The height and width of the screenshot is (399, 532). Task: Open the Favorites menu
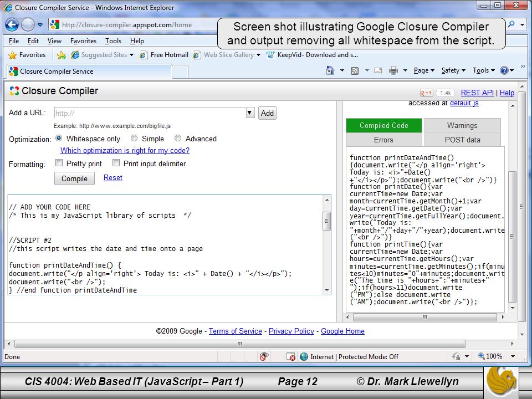(x=83, y=41)
